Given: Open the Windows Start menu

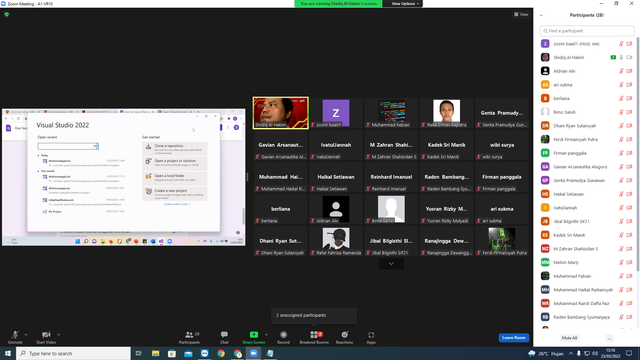Looking at the screenshot, I should [x=8, y=353].
